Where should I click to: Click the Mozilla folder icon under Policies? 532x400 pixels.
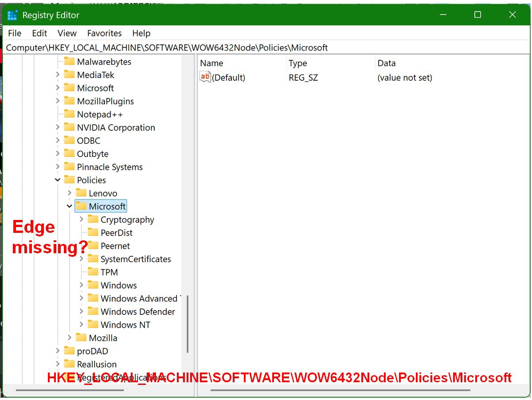tap(81, 338)
